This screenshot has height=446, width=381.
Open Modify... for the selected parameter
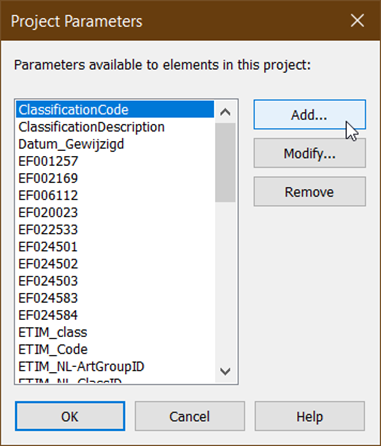tap(309, 153)
